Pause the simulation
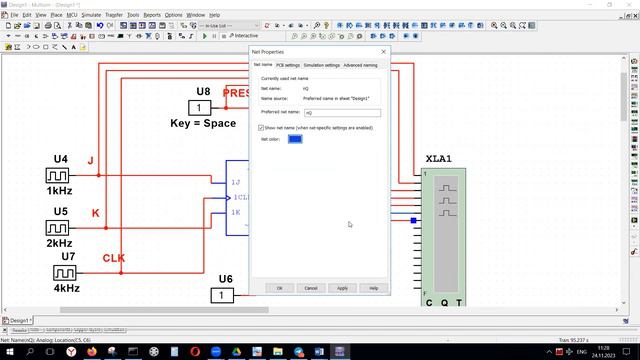 [214, 36]
